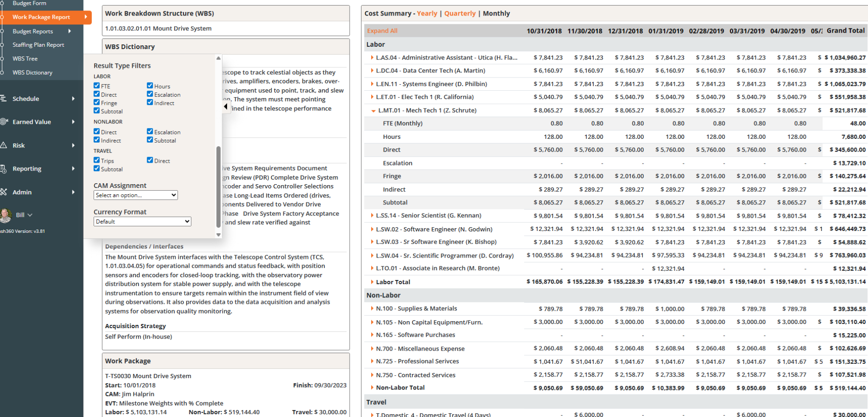Viewport: 868px width, 417px height.
Task: Expand the N.165 Software Purchases row
Action: pyautogui.click(x=372, y=335)
